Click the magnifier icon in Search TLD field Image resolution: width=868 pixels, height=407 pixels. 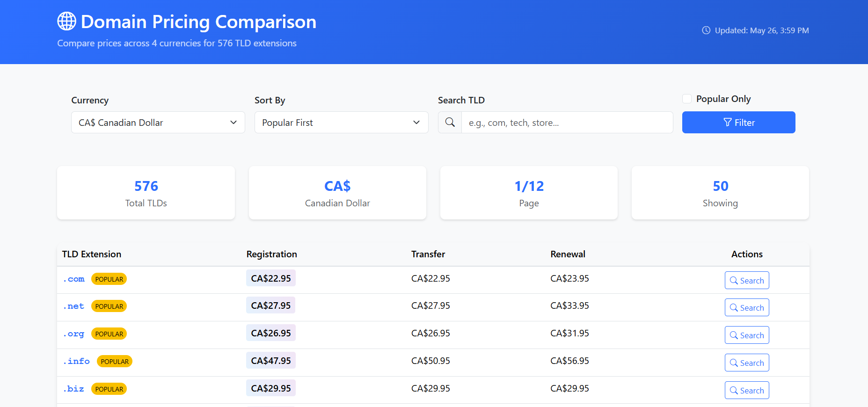point(450,122)
